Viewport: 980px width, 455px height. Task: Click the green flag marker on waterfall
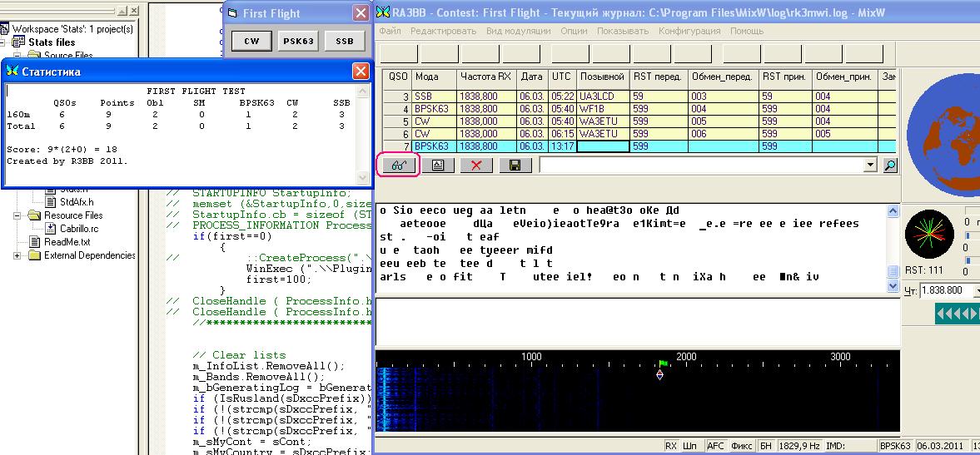[x=664, y=364]
